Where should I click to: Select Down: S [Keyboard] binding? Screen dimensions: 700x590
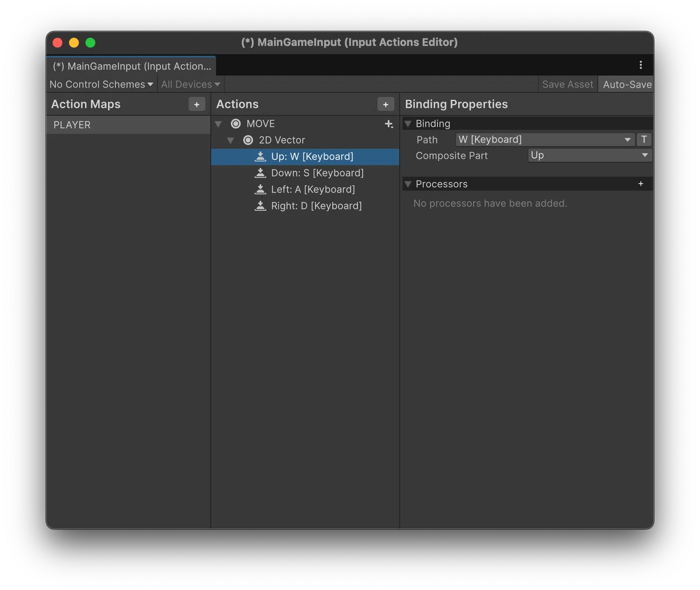coord(305,173)
